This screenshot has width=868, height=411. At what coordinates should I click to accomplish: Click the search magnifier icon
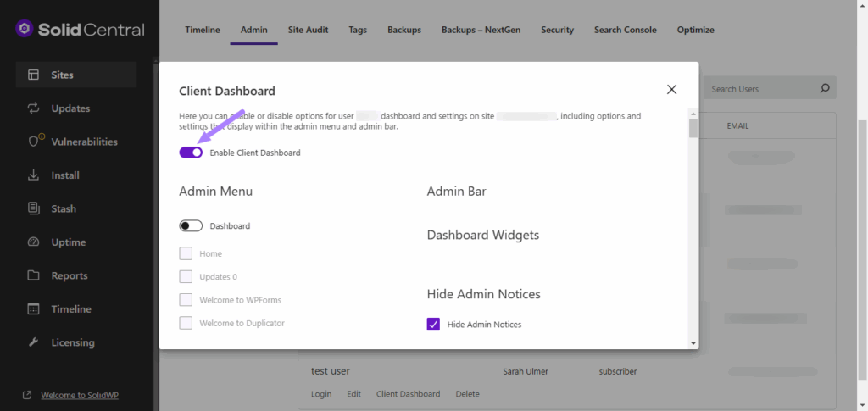(824, 89)
